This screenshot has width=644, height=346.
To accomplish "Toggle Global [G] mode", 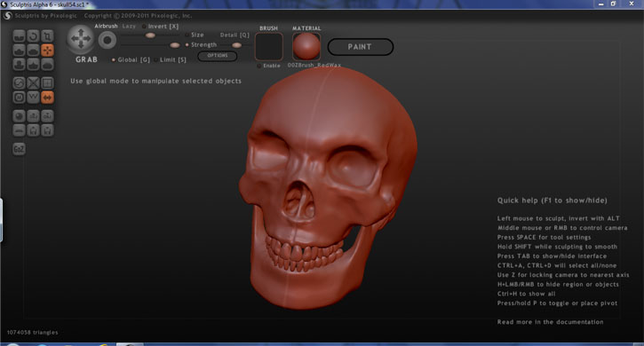I will click(x=131, y=60).
